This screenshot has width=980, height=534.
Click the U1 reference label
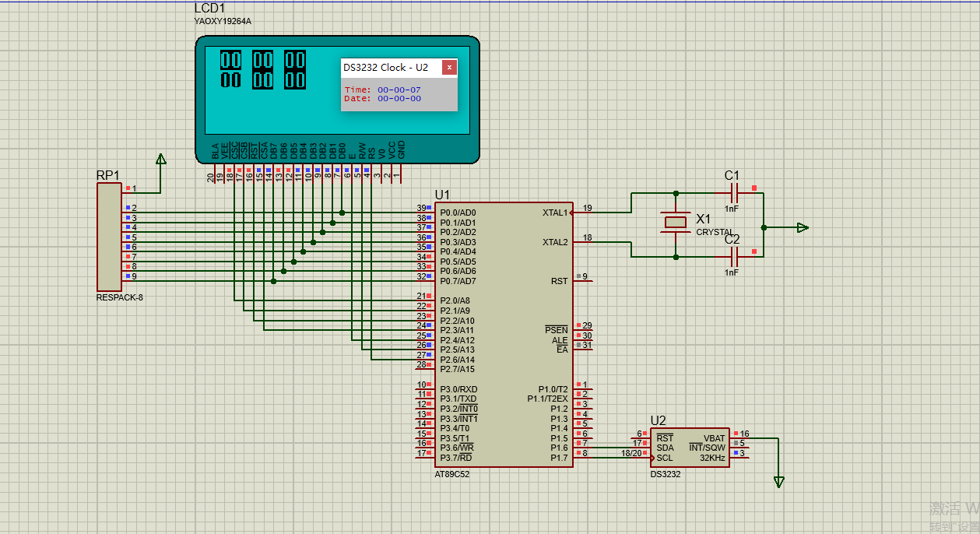[x=442, y=194]
